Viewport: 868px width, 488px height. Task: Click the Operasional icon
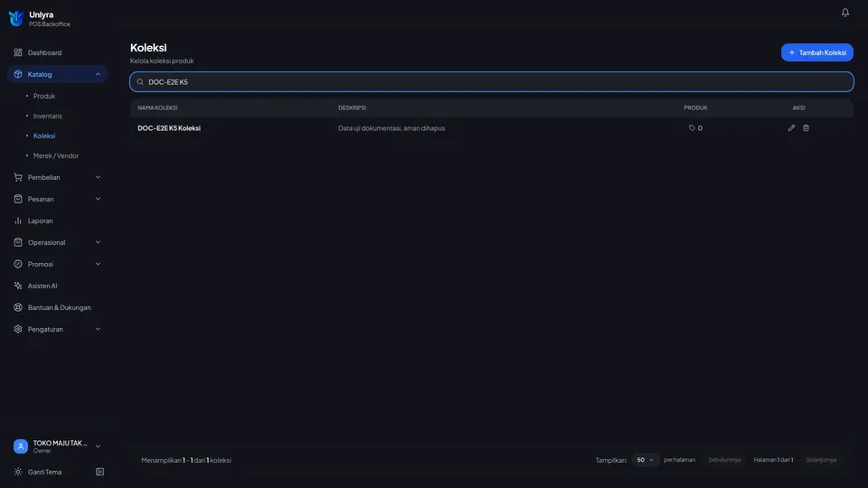18,242
